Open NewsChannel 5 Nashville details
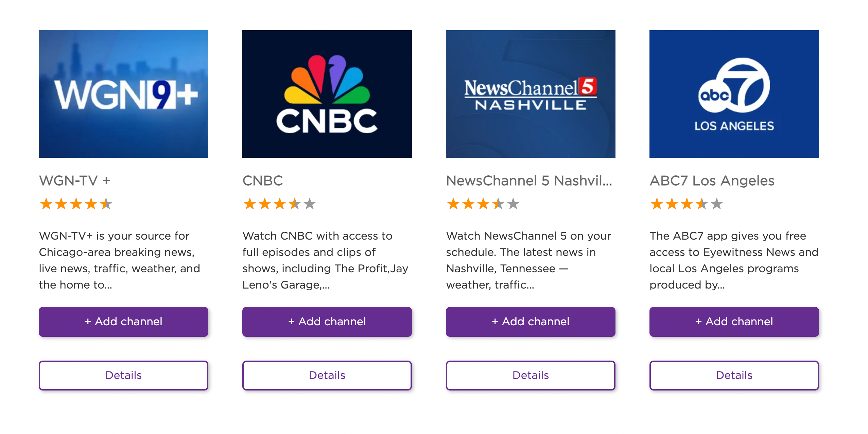Screen dimensions: 868x434 (x=530, y=375)
